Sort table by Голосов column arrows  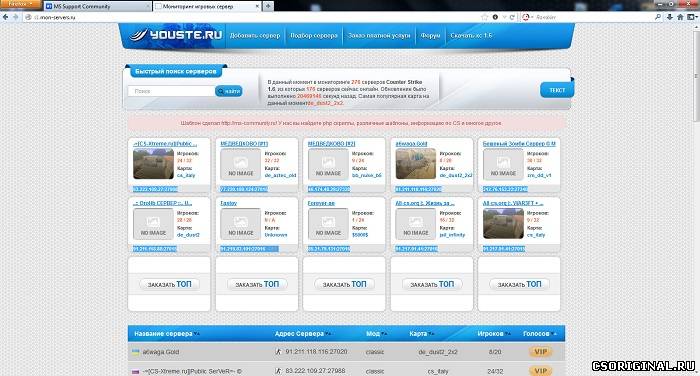[554, 334]
